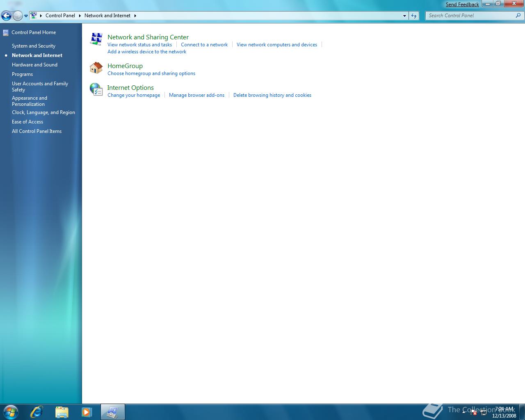Viewport: 525px width, 420px height.
Task: Open Control Panel Home
Action: (34, 32)
